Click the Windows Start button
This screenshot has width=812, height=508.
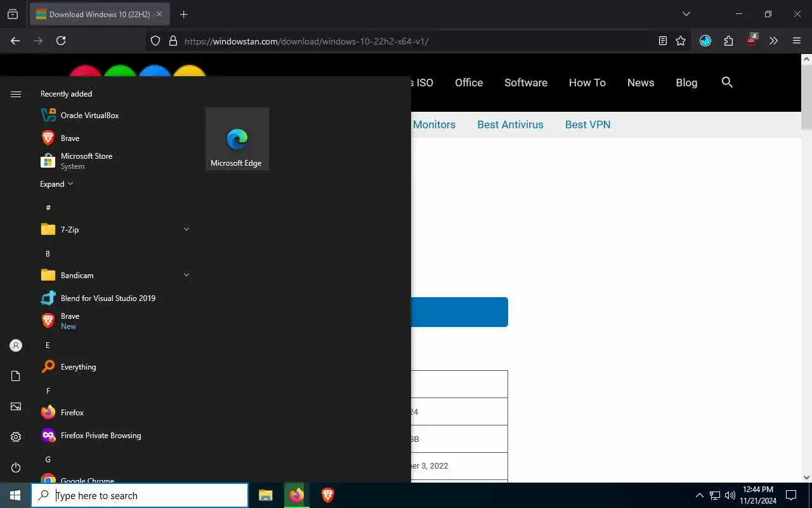pos(15,495)
